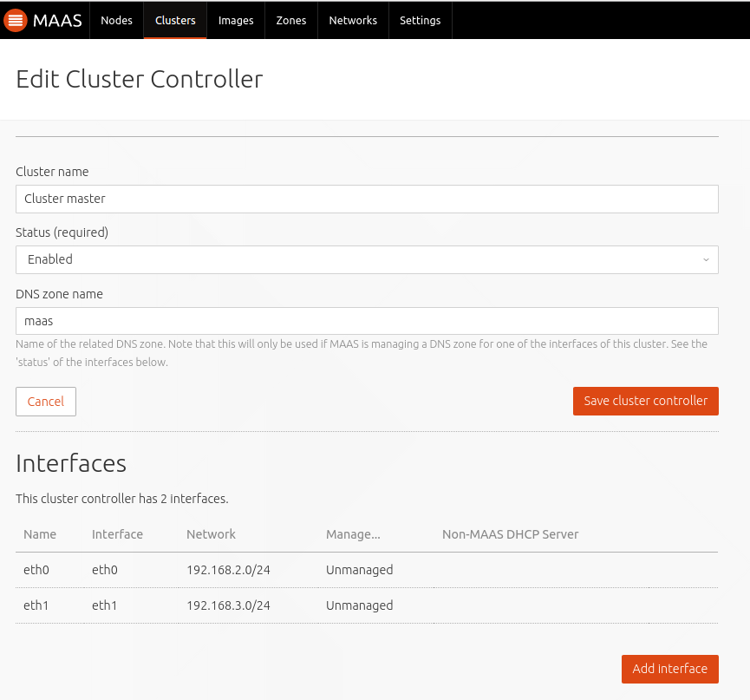Open the Settings tab
The image size is (750, 700).
[420, 21]
